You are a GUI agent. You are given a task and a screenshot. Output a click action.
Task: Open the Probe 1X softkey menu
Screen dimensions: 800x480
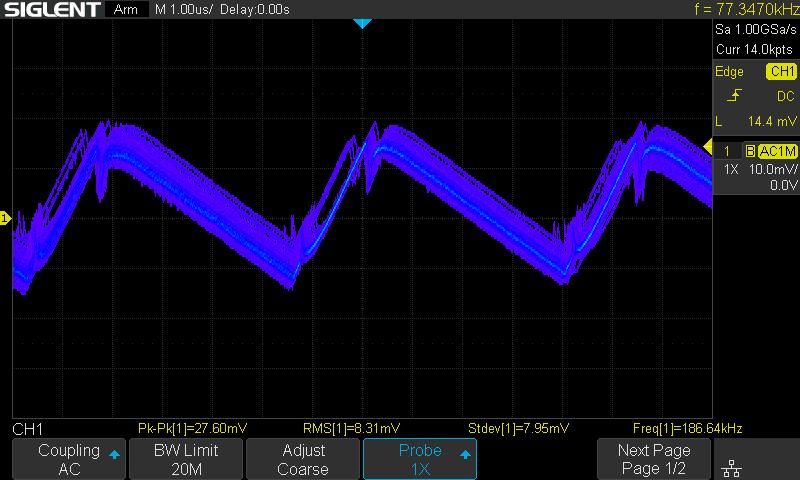point(419,459)
